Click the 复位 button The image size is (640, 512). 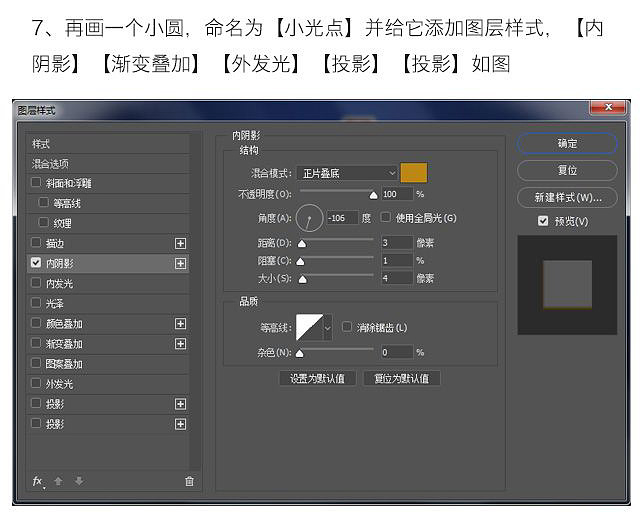point(567,170)
